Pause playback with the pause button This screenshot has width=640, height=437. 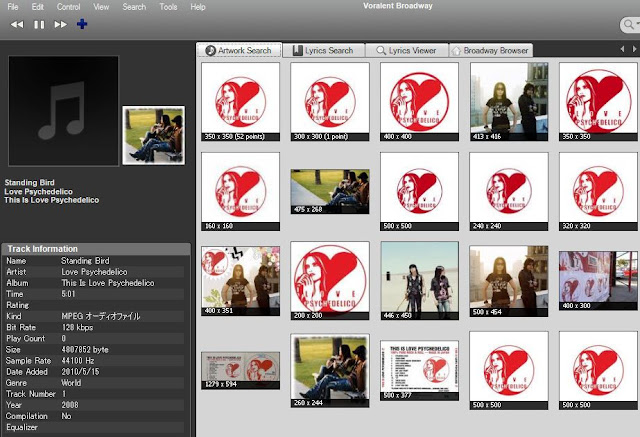tap(39, 24)
